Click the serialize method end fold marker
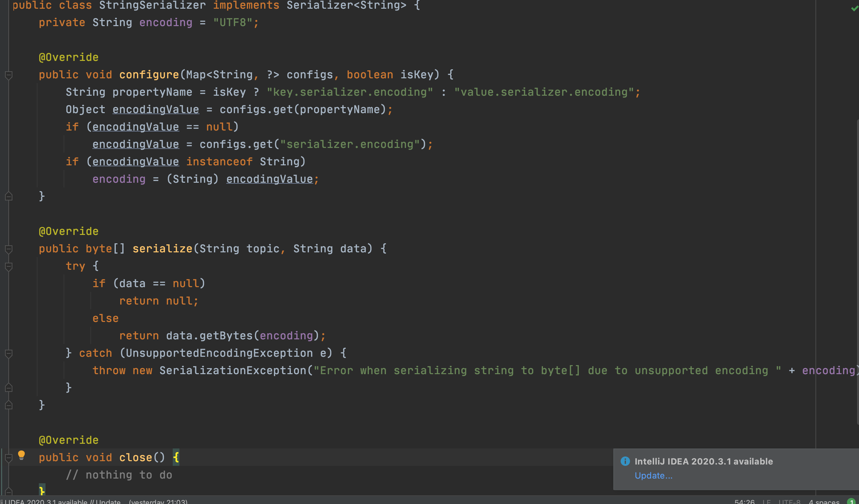 pos(9,405)
